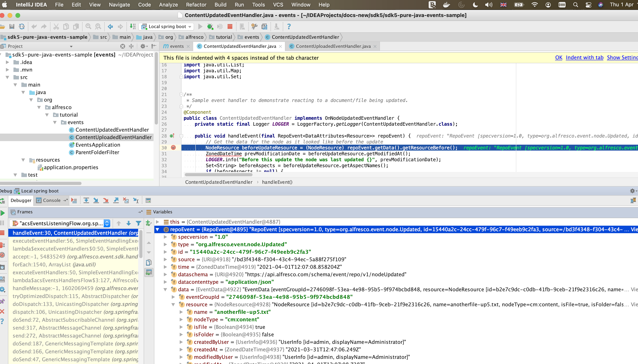Start a Debug session from the main toolbar

coord(210,26)
